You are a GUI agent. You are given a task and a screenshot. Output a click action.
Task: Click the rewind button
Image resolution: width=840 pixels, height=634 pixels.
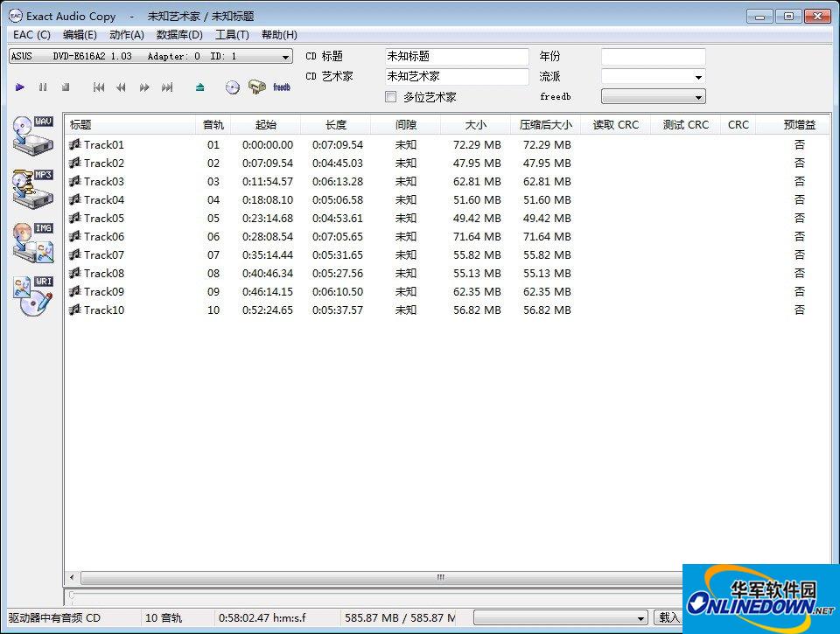121,87
